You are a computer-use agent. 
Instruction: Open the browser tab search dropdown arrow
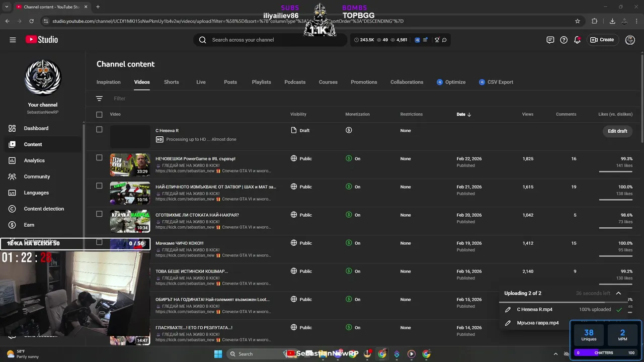7,7
